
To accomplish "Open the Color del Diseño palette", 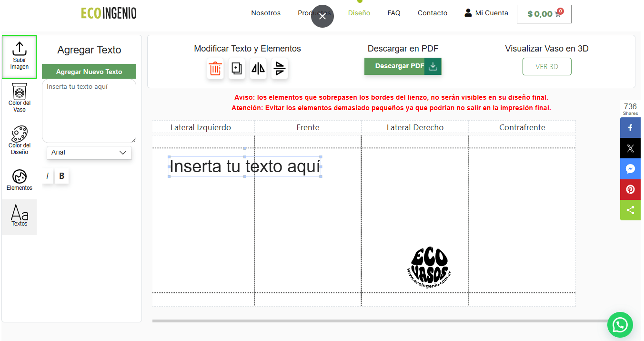I will point(19,140).
